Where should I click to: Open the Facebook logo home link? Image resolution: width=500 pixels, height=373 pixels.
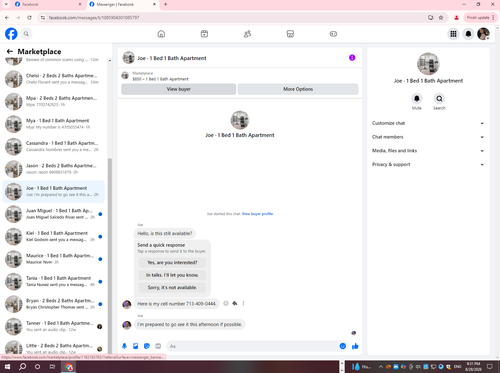tap(11, 34)
